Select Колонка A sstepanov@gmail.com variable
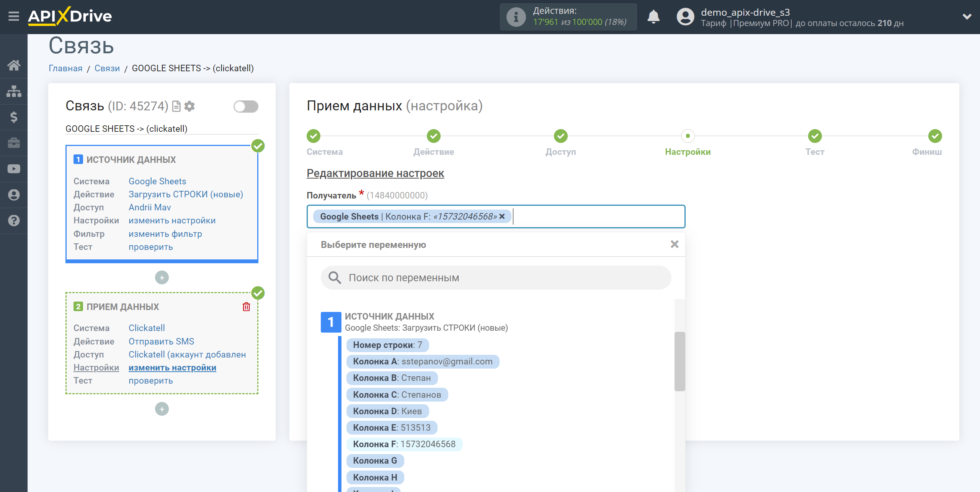Image resolution: width=980 pixels, height=492 pixels. (x=423, y=361)
